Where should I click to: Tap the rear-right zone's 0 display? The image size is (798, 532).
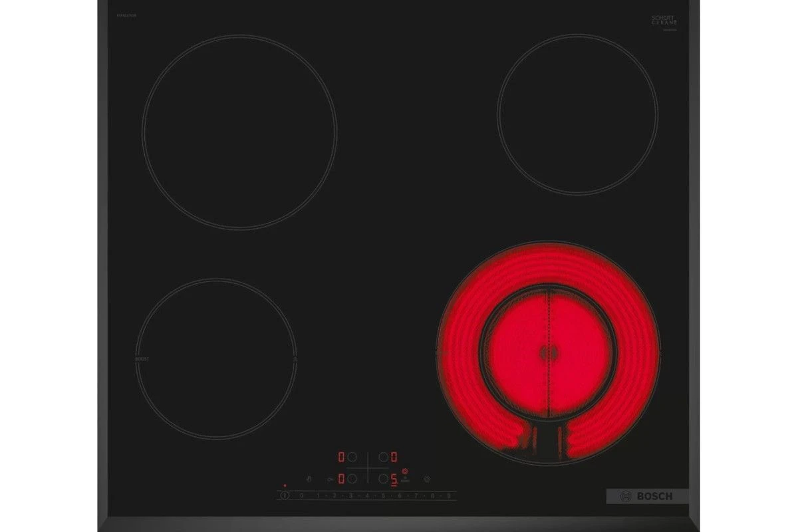(x=394, y=458)
